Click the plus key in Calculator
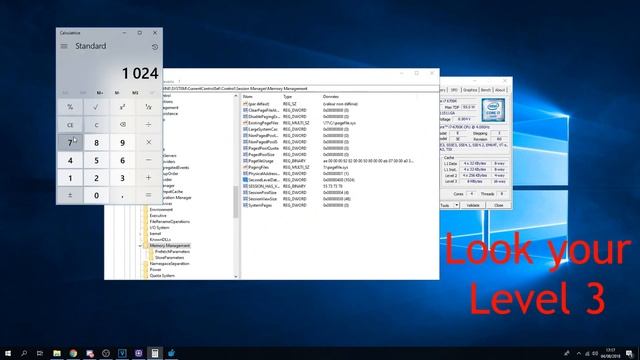Viewport: 640px width, 360px height. (x=149, y=178)
